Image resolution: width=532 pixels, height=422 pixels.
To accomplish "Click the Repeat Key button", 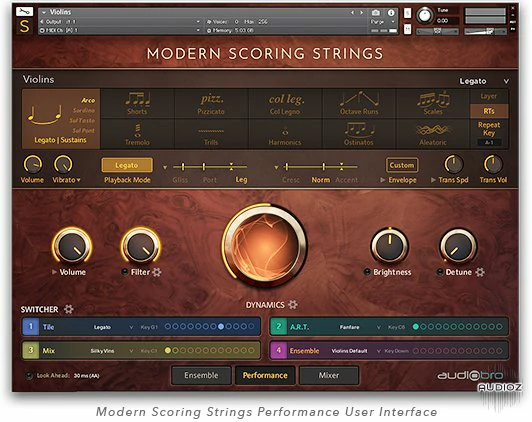I will [489, 129].
